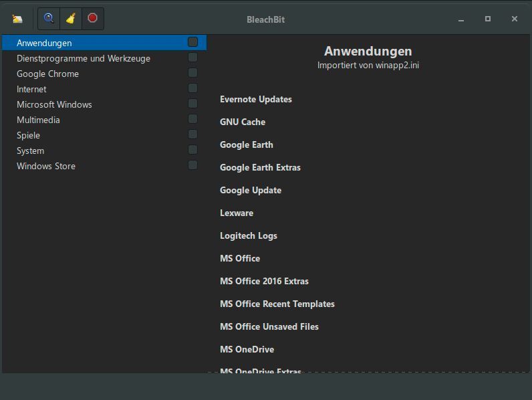Tick the Google Chrome checkbox

pyautogui.click(x=192, y=73)
